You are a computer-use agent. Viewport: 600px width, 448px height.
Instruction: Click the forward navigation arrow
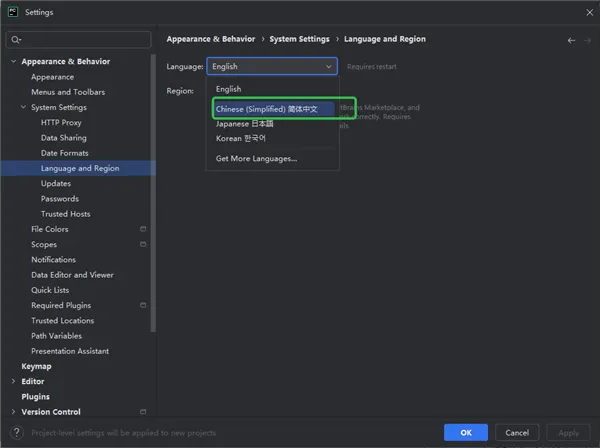(x=586, y=40)
